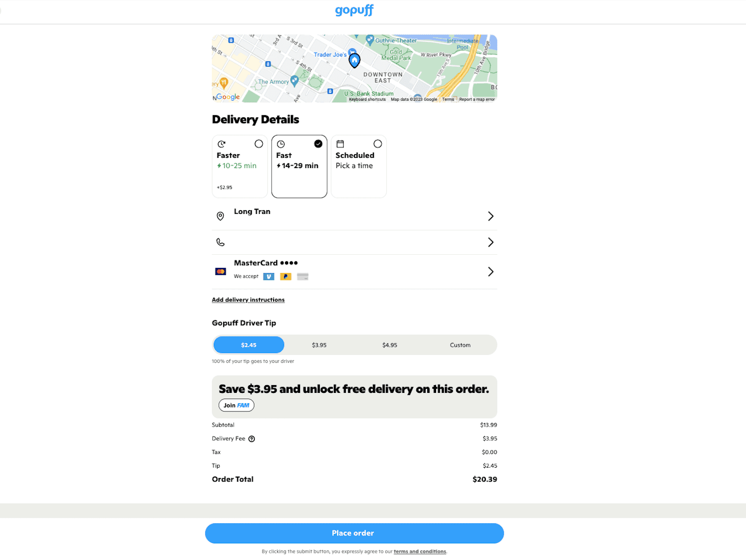The height and width of the screenshot is (560, 746).
Task: Click The Armory map marker
Action: point(294,80)
